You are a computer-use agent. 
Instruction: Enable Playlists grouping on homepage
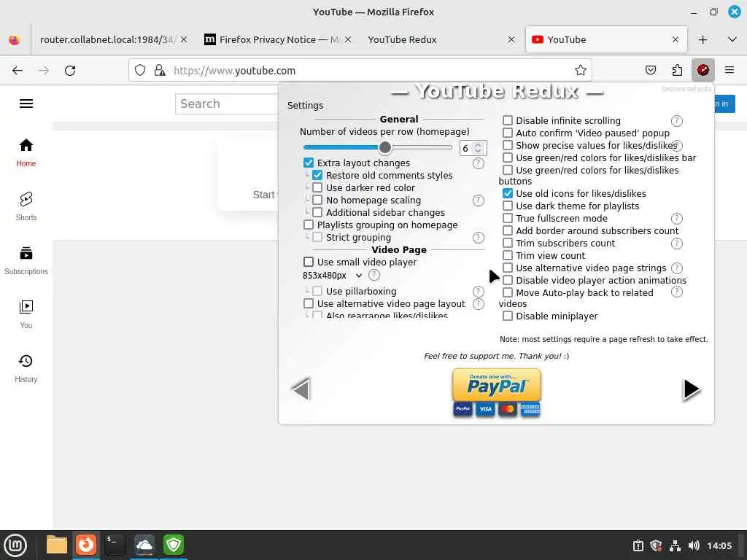coord(309,225)
